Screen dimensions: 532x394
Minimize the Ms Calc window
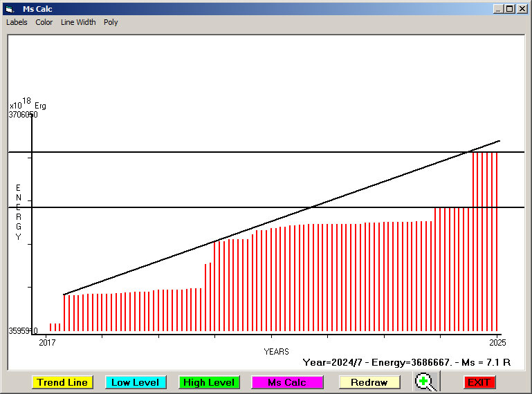click(498, 9)
